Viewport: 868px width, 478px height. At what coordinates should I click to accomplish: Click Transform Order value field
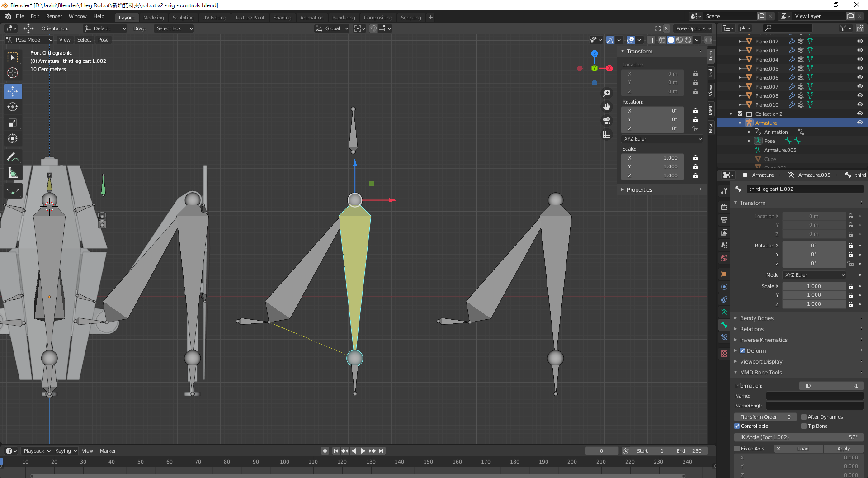(765, 417)
